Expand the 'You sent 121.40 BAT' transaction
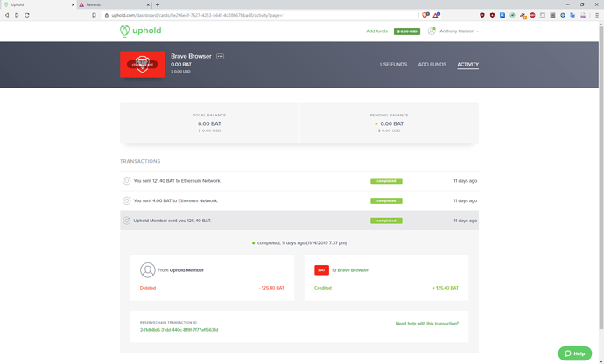Screen dimensions: 604x364 [x=299, y=180]
